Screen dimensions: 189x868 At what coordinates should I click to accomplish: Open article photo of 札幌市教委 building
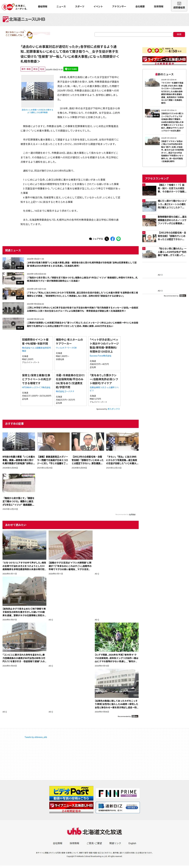point(37,91)
